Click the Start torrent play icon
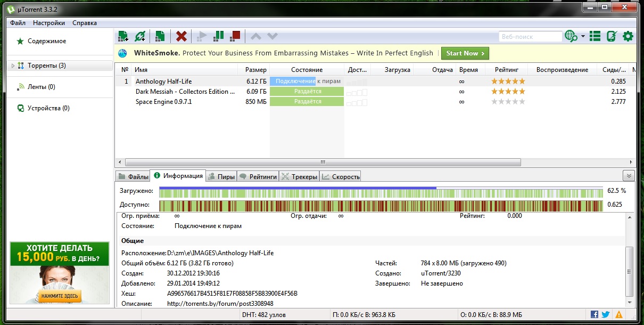 point(201,36)
